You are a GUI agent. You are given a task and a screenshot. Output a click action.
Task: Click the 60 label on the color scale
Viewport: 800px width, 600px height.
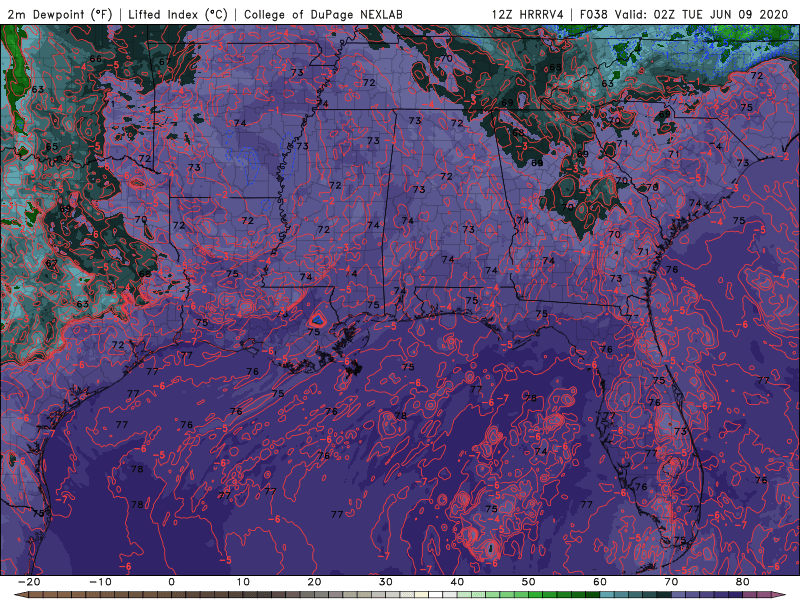pyautogui.click(x=600, y=582)
